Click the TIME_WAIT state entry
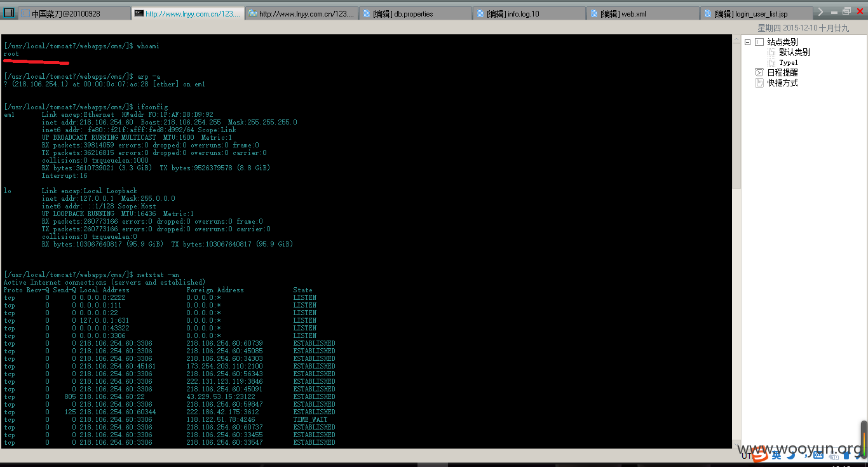 [310, 419]
